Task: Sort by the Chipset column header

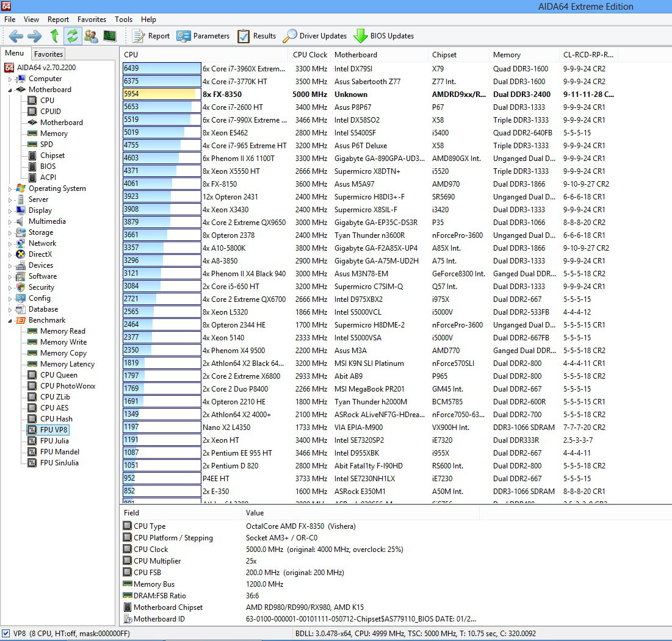Action: (x=458, y=55)
